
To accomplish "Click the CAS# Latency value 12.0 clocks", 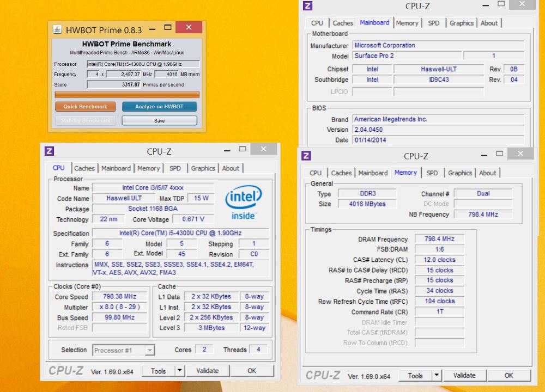I will pos(440,260).
